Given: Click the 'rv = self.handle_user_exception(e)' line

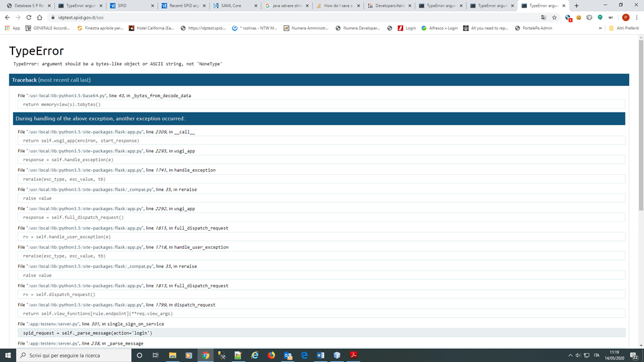Looking at the screenshot, I should (321, 237).
